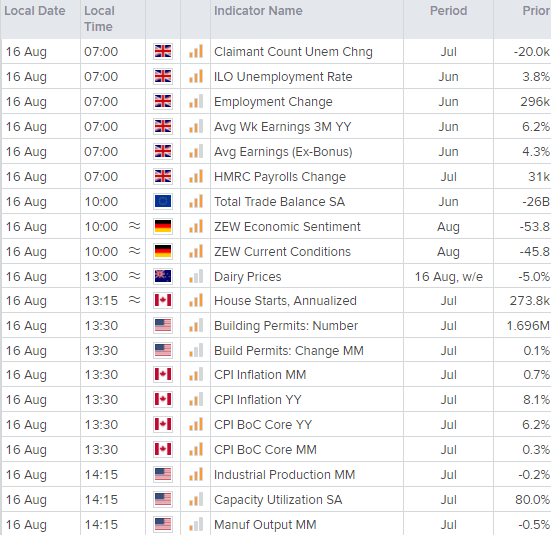Click the New Zealand flag beside Dairy Prices

[163, 276]
